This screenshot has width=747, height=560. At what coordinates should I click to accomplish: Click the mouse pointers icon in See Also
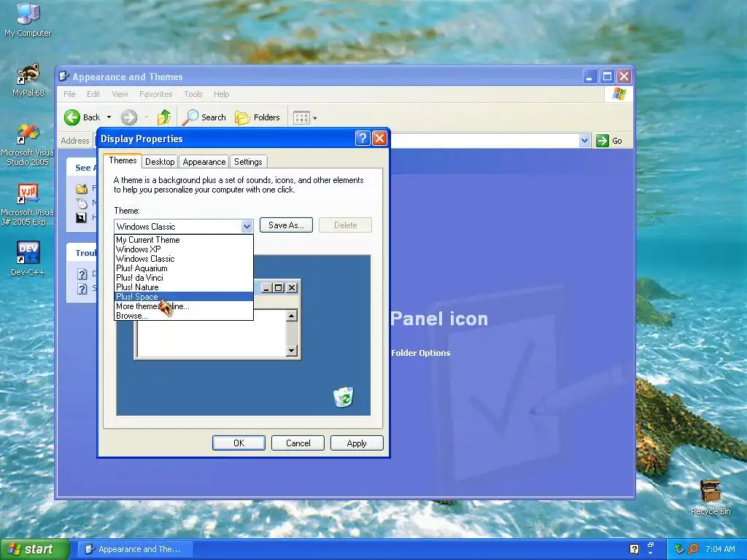[x=82, y=203]
